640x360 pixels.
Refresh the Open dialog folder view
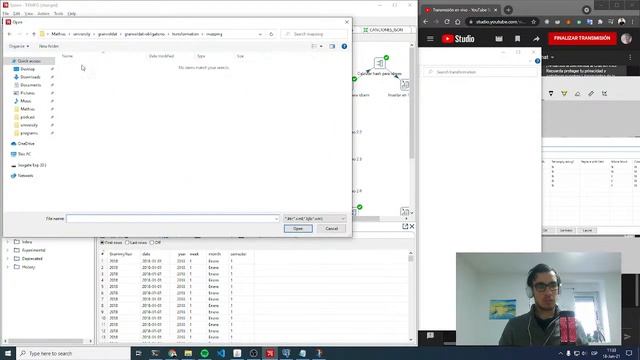point(271,34)
